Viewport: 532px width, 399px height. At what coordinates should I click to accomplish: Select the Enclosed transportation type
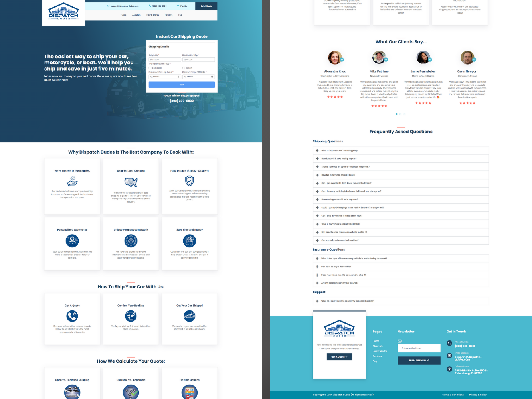[x=150, y=68]
